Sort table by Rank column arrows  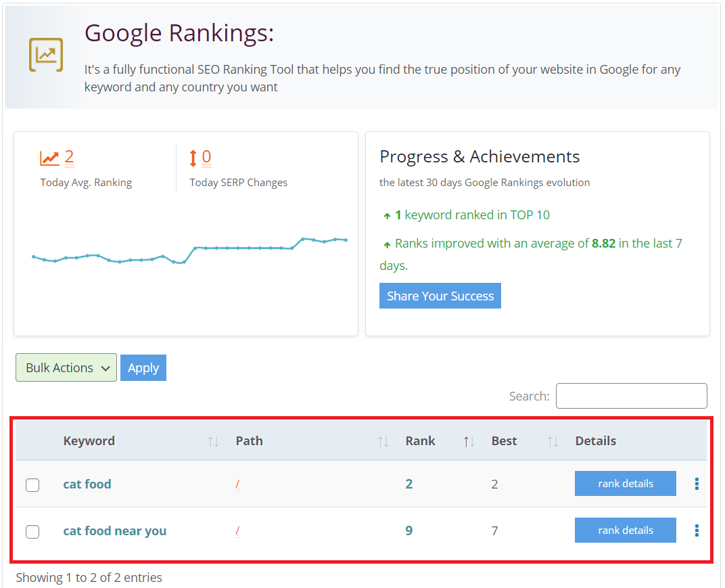(x=469, y=442)
